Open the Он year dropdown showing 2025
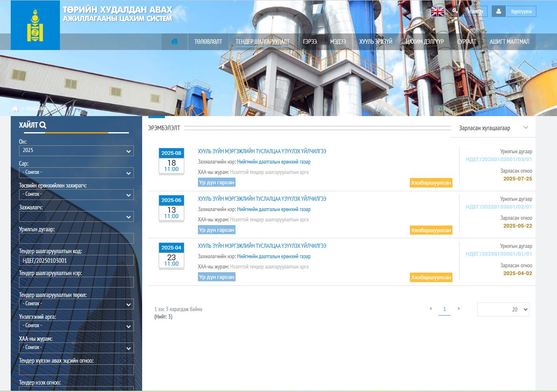The image size is (557, 392). point(76,151)
